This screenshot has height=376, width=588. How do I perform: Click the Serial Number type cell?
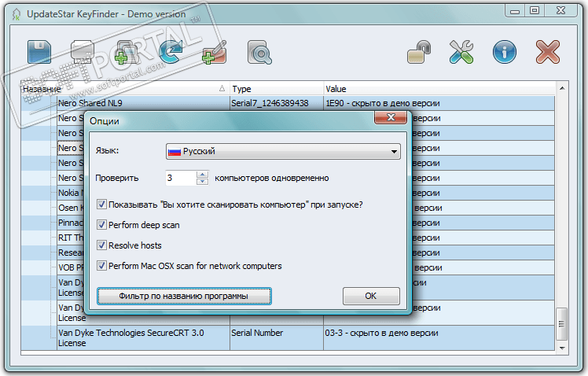[x=277, y=337]
